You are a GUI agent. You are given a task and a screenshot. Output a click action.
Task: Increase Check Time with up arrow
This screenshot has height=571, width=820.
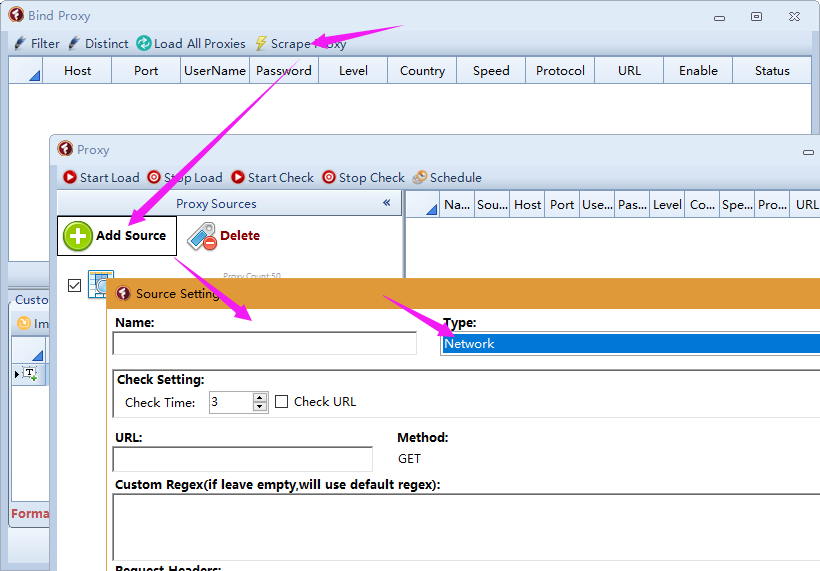point(260,397)
